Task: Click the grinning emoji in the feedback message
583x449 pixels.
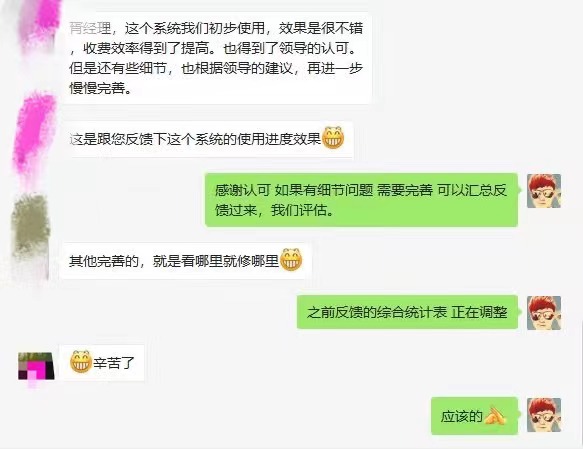Action: tap(333, 138)
